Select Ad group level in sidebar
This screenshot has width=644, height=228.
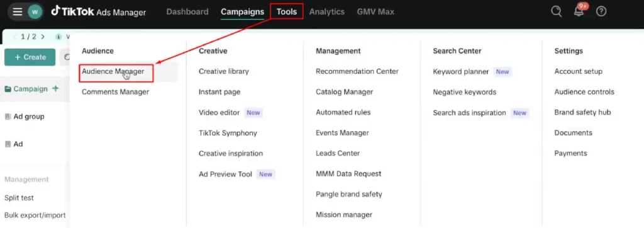[x=29, y=117]
